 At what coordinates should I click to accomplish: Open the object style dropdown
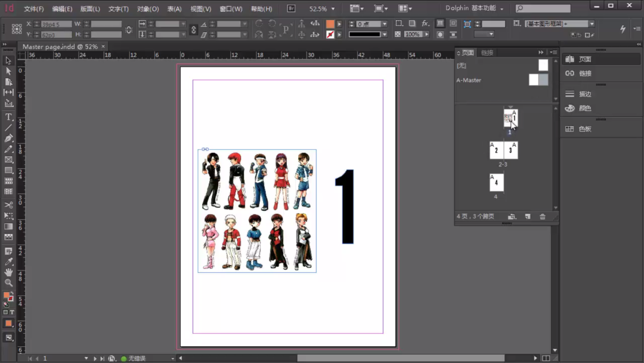[592, 24]
